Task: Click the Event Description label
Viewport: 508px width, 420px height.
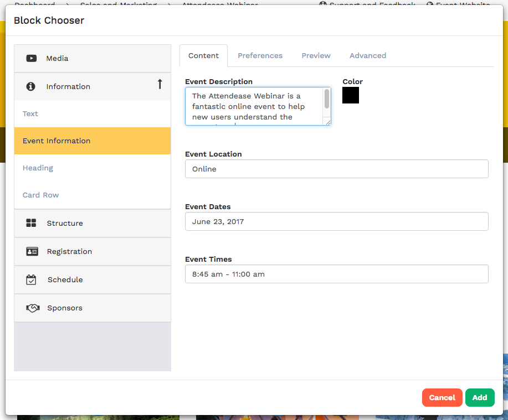Action: pyautogui.click(x=219, y=81)
